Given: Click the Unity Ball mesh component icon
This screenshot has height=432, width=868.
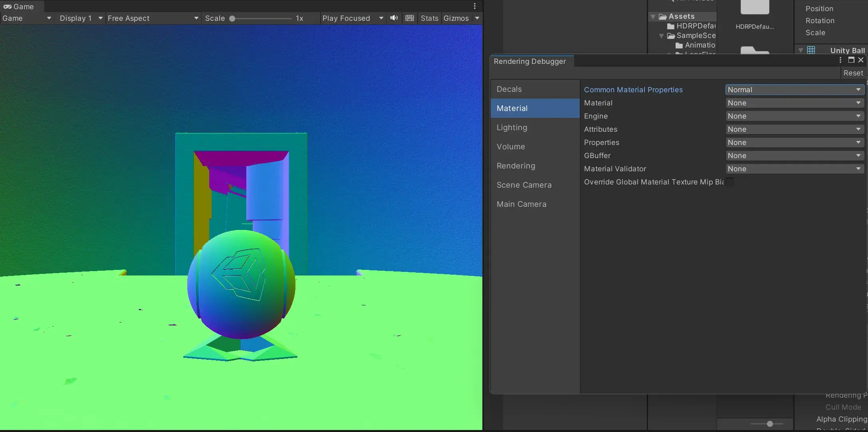Looking at the screenshot, I should point(811,50).
